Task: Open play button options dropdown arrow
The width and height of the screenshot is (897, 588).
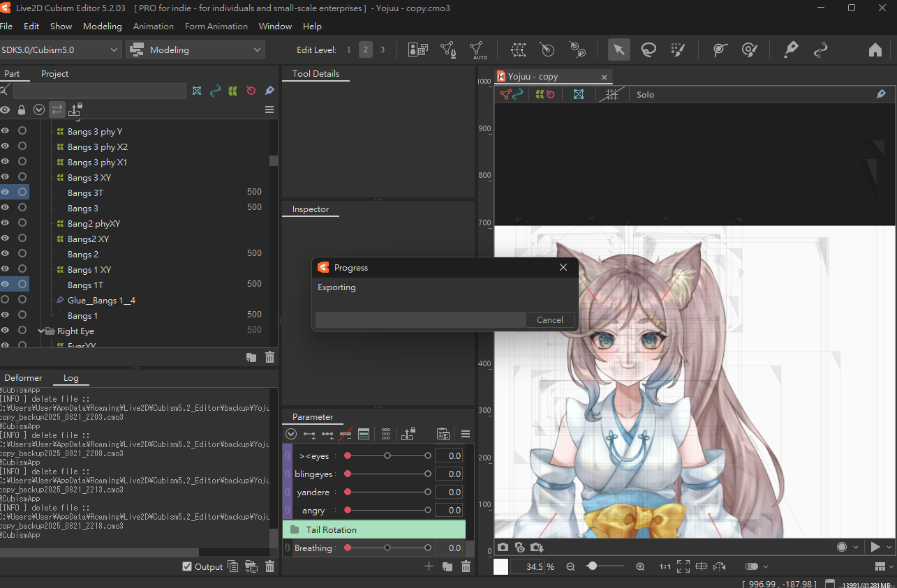Action: tap(889, 548)
